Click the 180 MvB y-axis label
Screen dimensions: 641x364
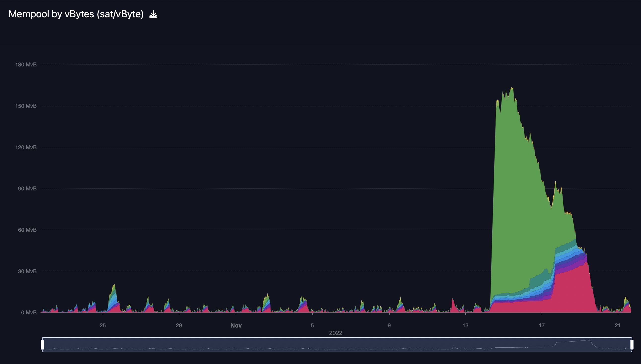[26, 65]
